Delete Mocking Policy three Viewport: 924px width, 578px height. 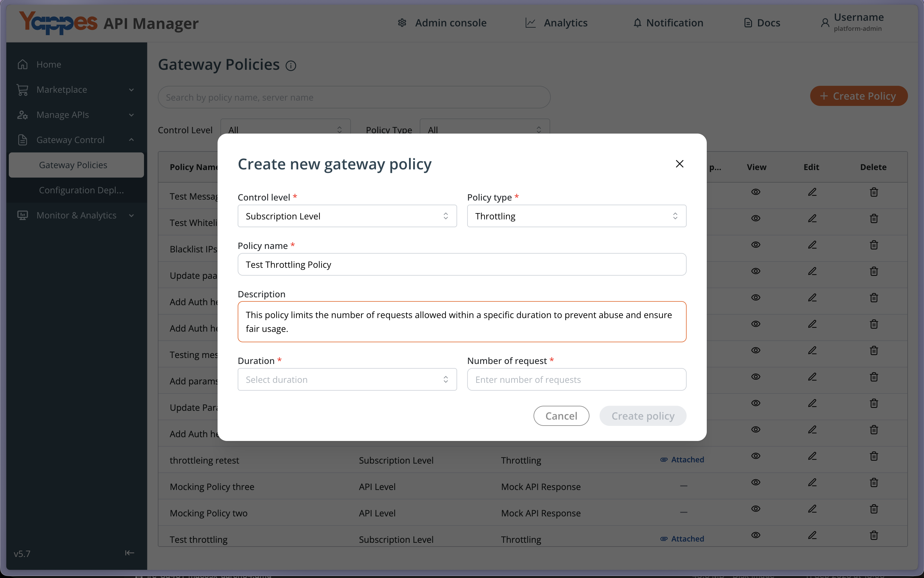[873, 482]
